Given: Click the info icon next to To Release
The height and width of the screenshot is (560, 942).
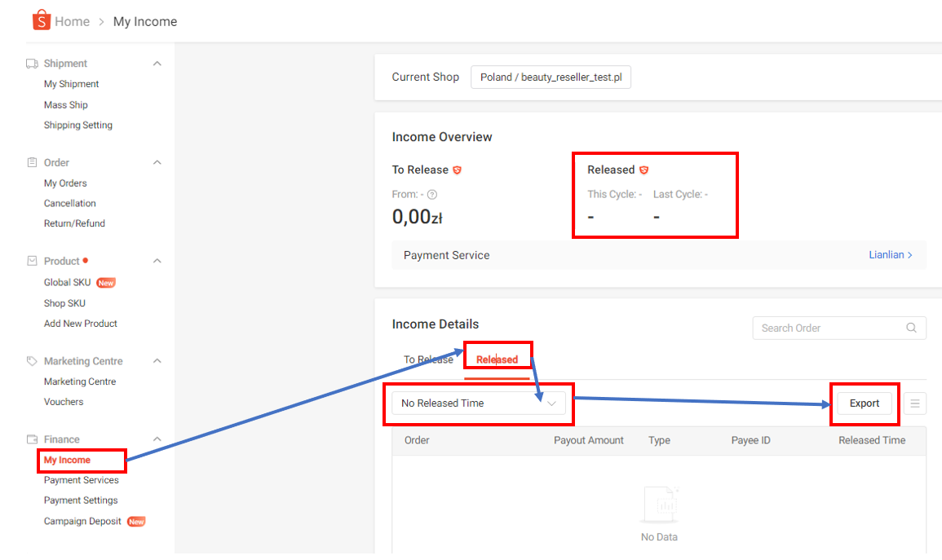Looking at the screenshot, I should click(x=458, y=170).
